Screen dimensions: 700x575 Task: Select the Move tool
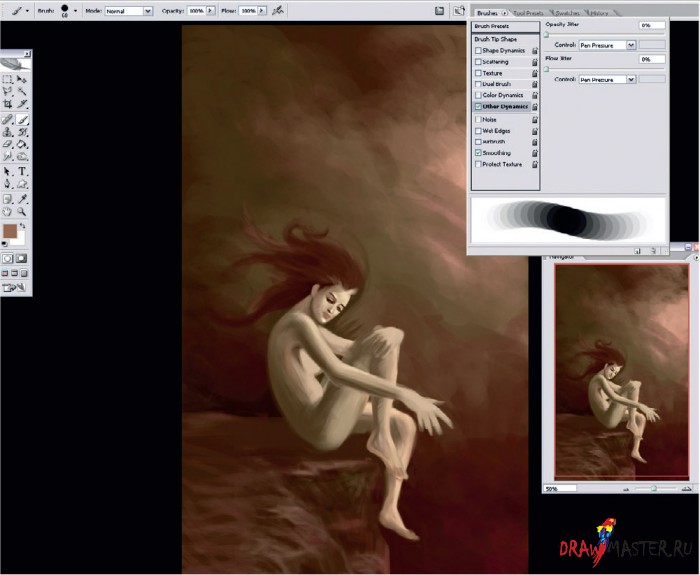(22, 79)
